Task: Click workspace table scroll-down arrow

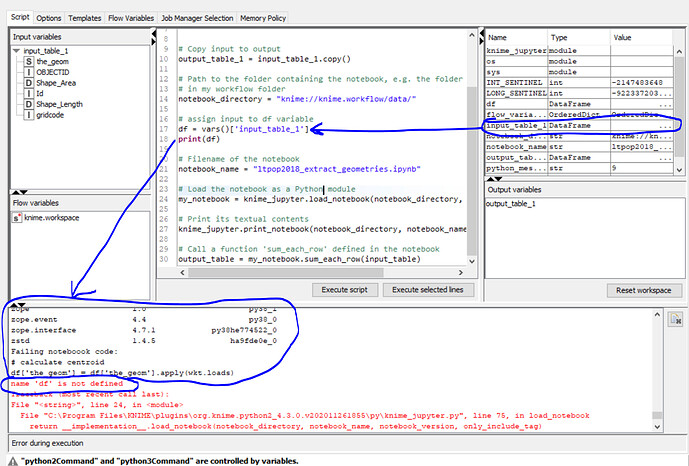Action: tap(679, 170)
